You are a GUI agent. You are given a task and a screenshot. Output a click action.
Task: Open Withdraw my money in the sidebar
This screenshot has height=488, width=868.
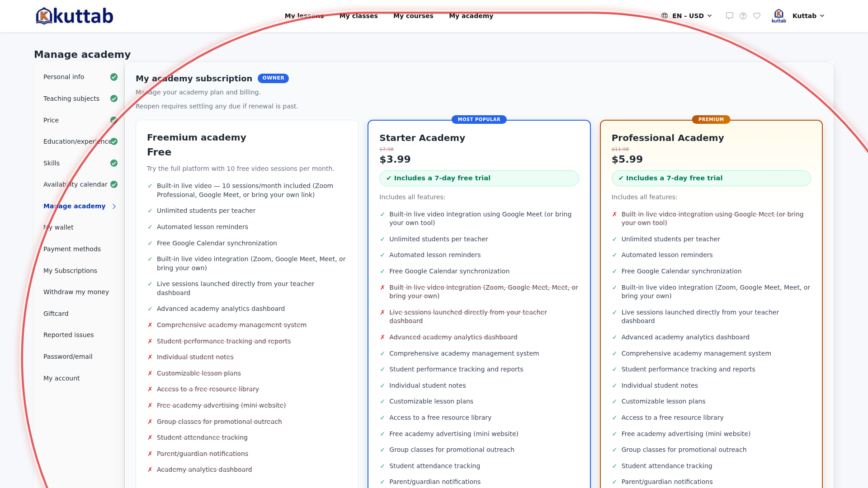76,292
